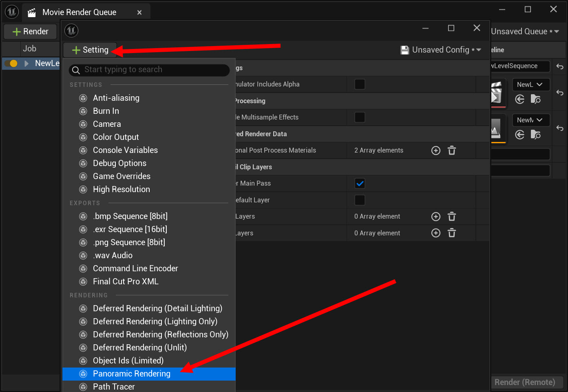Uncheck the Main Pass checkbox
The width and height of the screenshot is (568, 392).
point(360,184)
